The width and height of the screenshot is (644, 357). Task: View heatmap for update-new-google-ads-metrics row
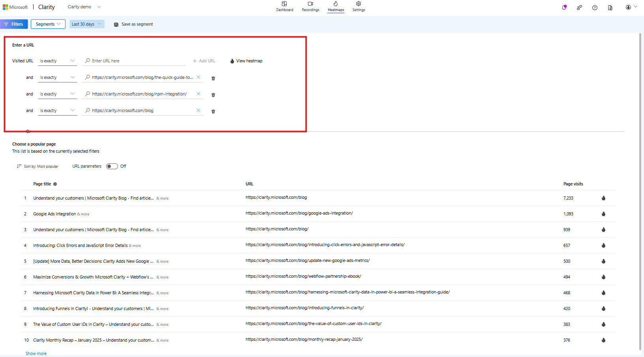603,261
